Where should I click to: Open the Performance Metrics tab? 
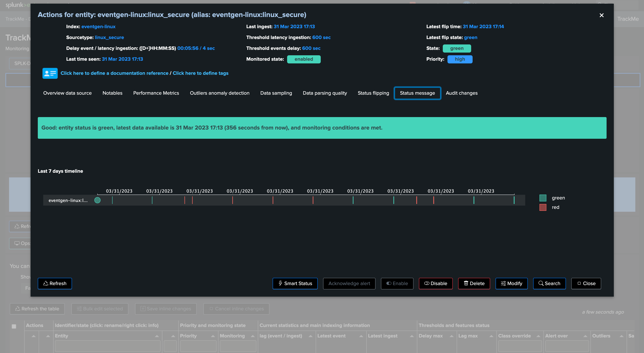coord(156,93)
